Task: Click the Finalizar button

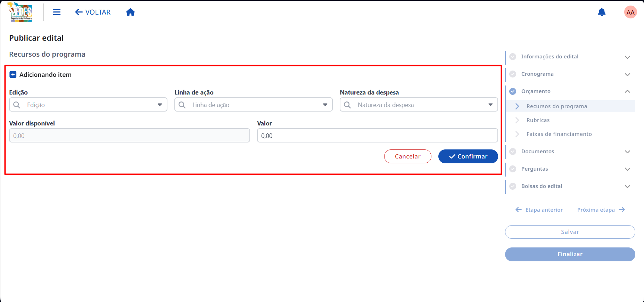Action: 570,254
